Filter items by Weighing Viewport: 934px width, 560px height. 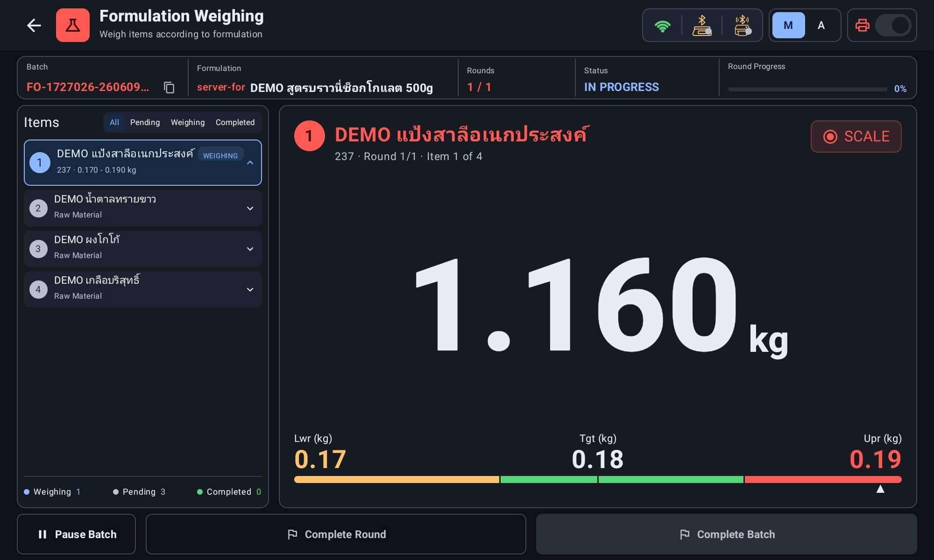coord(187,122)
